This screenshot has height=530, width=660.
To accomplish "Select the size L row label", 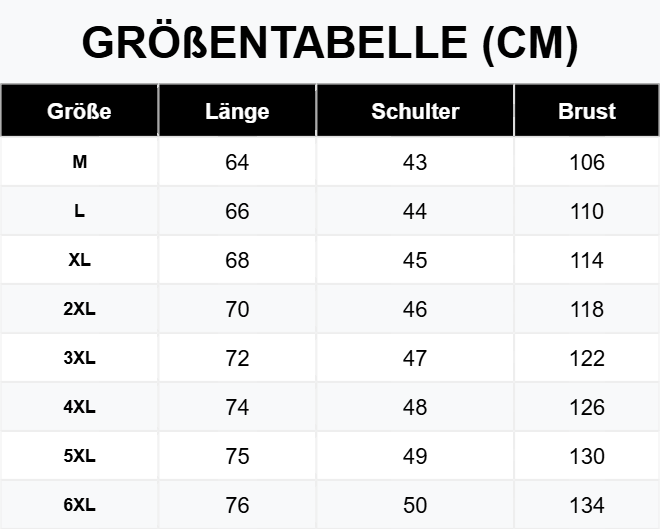I will [x=79, y=211].
